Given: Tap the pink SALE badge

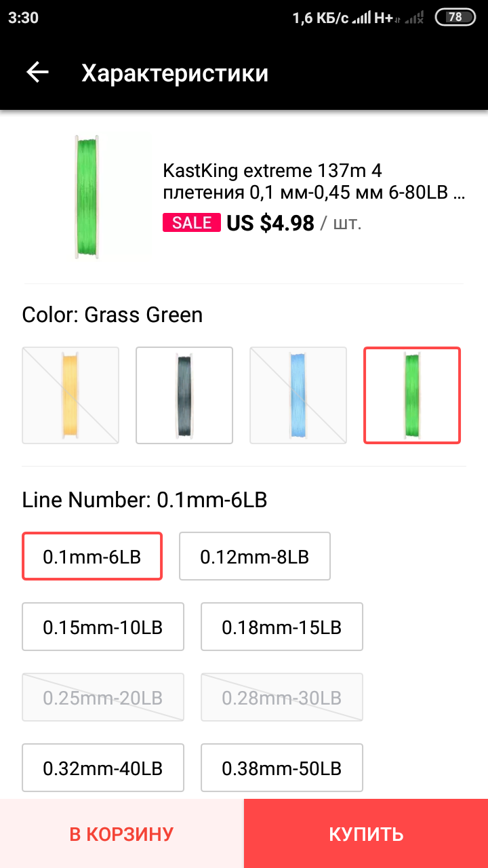Looking at the screenshot, I should click(192, 222).
